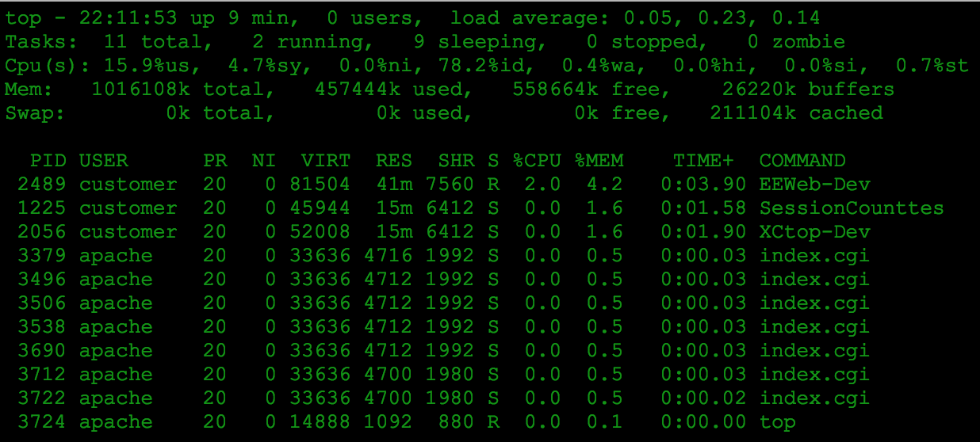Select the 26220k buffers value

808,89
